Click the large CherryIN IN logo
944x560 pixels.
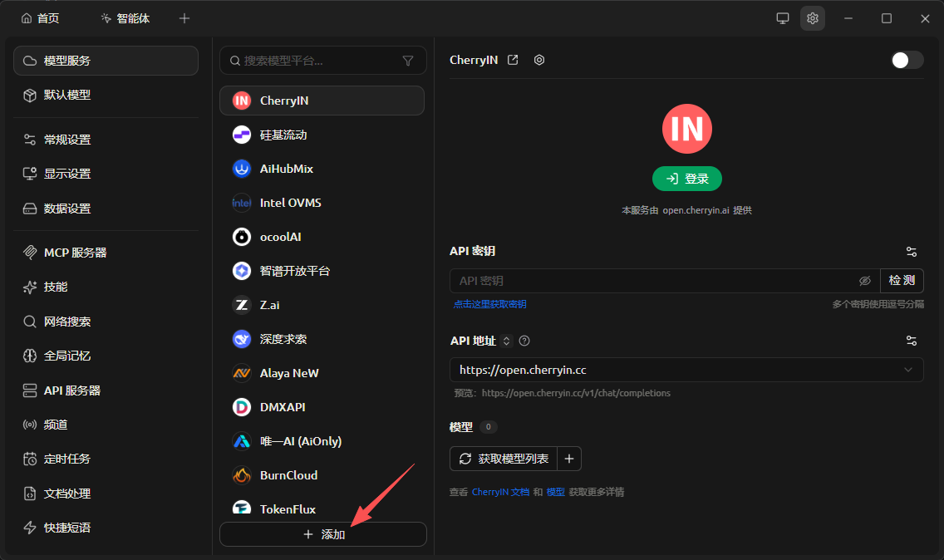click(x=687, y=129)
